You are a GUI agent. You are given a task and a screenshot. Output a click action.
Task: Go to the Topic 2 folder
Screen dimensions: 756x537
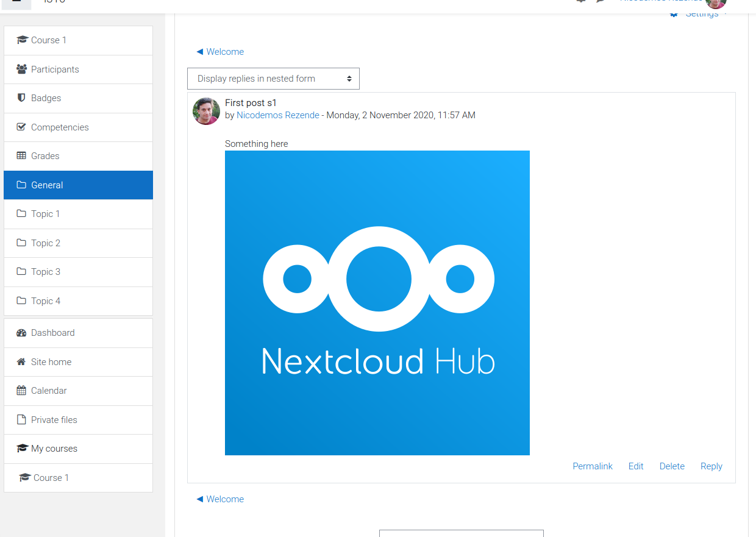point(78,243)
